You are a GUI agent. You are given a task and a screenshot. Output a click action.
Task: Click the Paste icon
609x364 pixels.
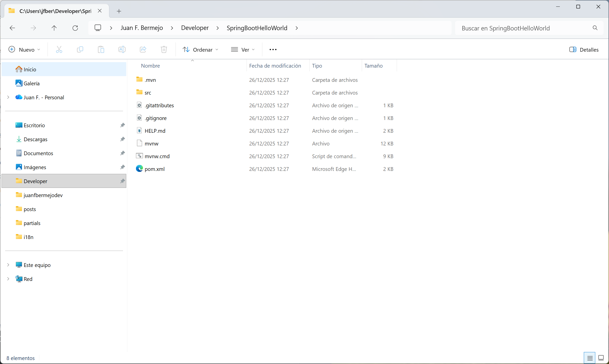[x=101, y=49]
